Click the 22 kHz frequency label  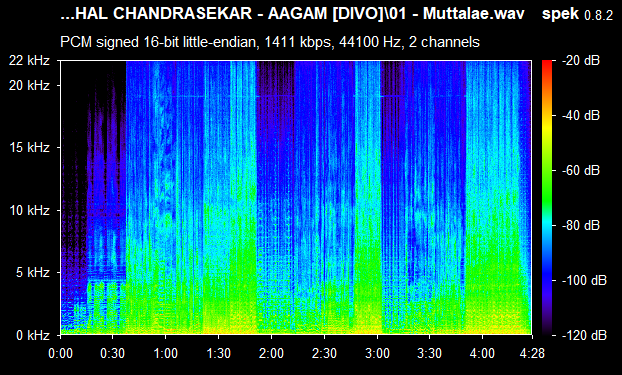pos(29,61)
